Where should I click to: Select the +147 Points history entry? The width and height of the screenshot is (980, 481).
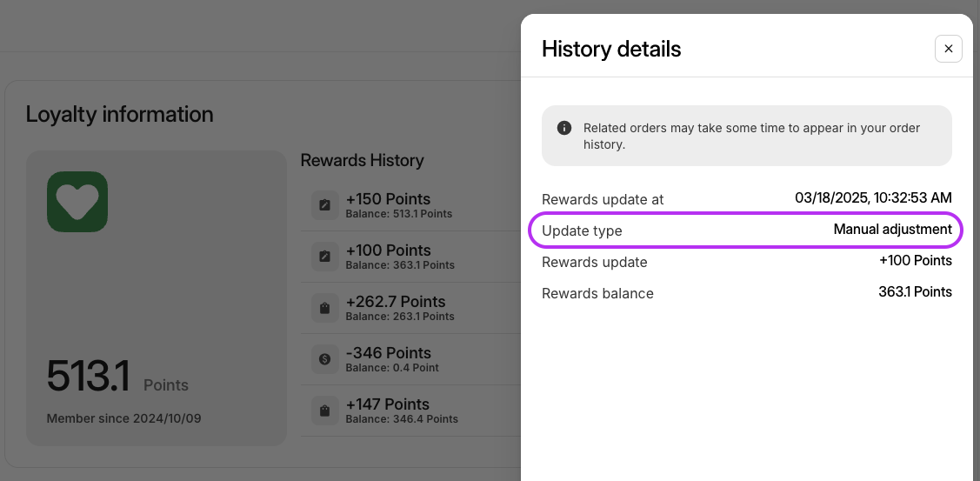coord(411,411)
